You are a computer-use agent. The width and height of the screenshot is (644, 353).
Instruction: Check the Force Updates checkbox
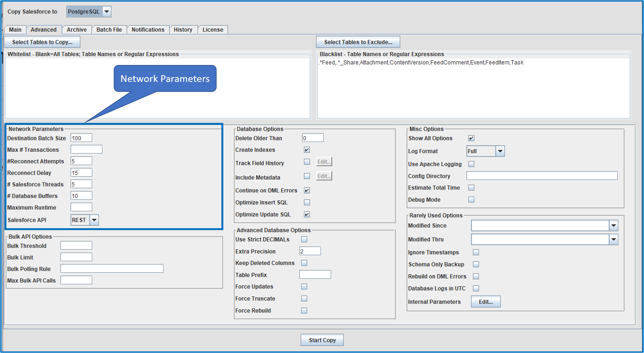pyautogui.click(x=304, y=286)
